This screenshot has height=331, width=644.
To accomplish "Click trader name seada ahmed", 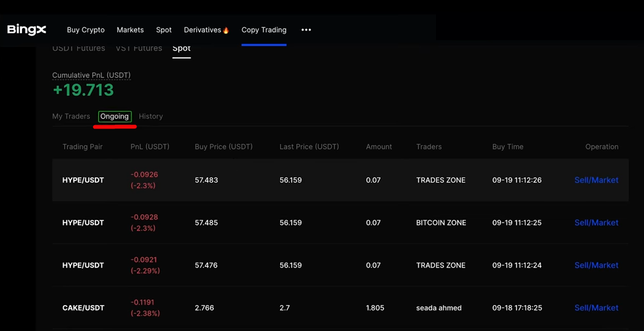I will 439,308.
